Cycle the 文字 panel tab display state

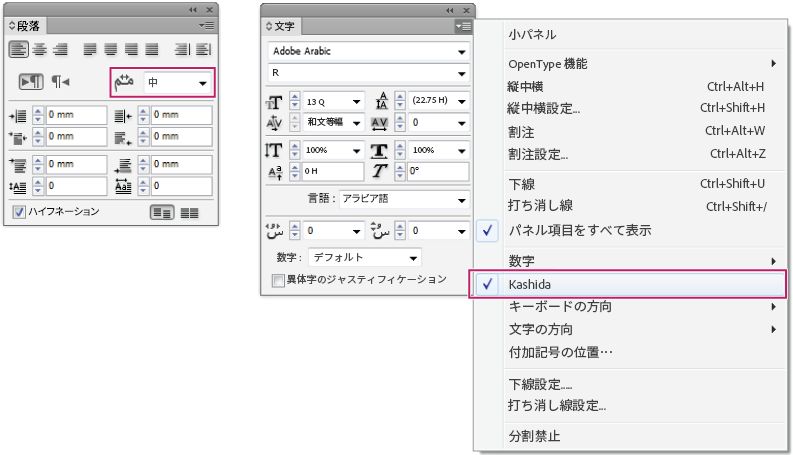pyautogui.click(x=269, y=26)
